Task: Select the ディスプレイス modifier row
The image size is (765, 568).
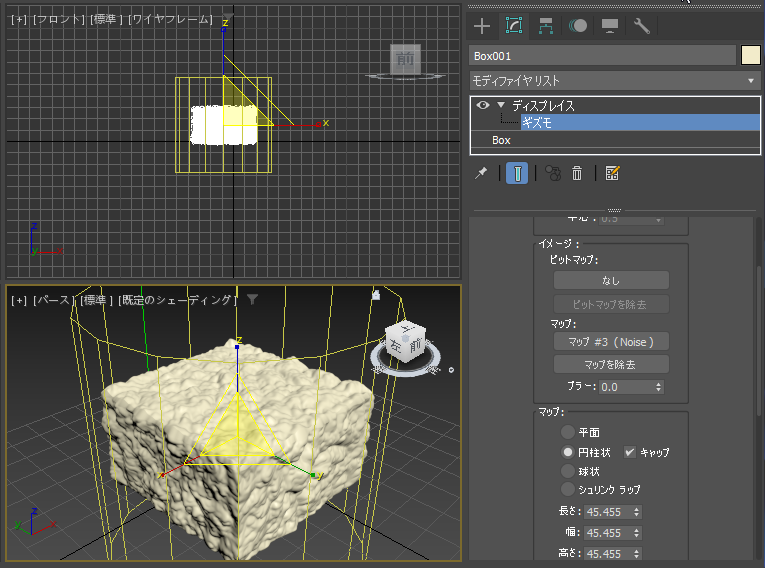Action: click(x=615, y=105)
